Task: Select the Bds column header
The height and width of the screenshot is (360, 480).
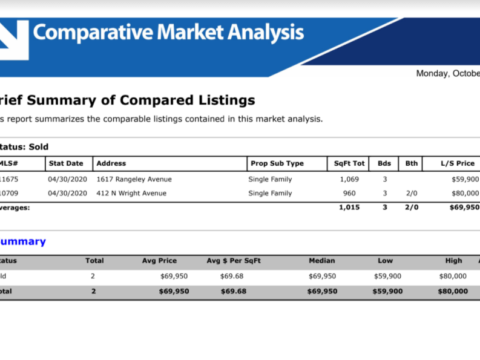Action: pos(384,163)
